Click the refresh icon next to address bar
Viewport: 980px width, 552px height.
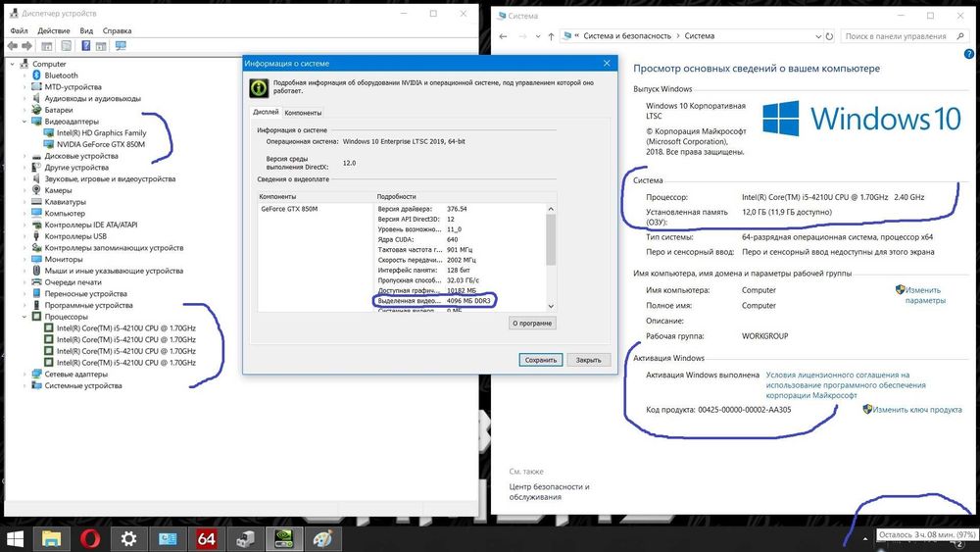coord(829,36)
